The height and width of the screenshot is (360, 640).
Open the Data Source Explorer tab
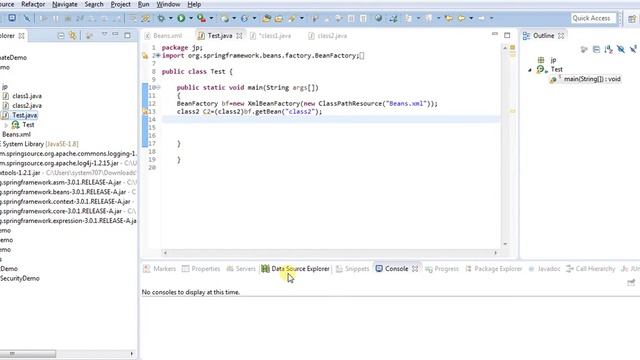(x=296, y=269)
